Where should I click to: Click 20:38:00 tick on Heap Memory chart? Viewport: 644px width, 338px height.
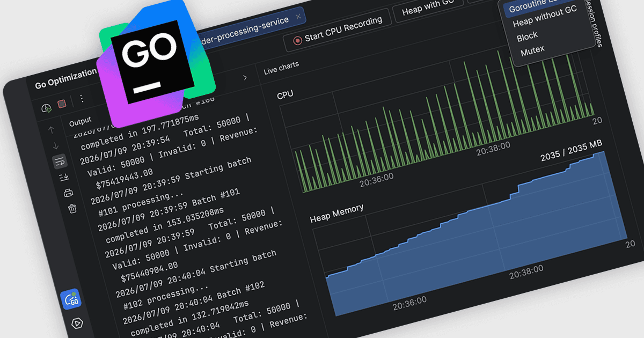[x=527, y=271]
